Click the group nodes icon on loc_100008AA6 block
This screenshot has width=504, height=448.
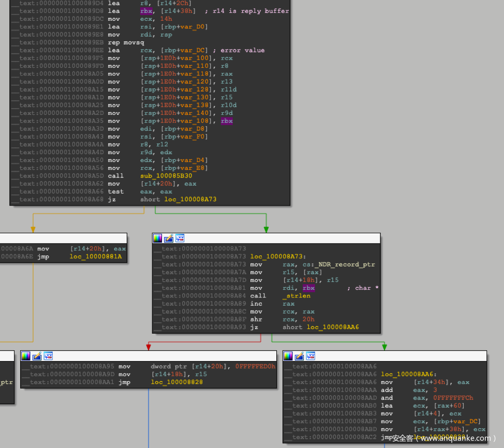coord(310,356)
